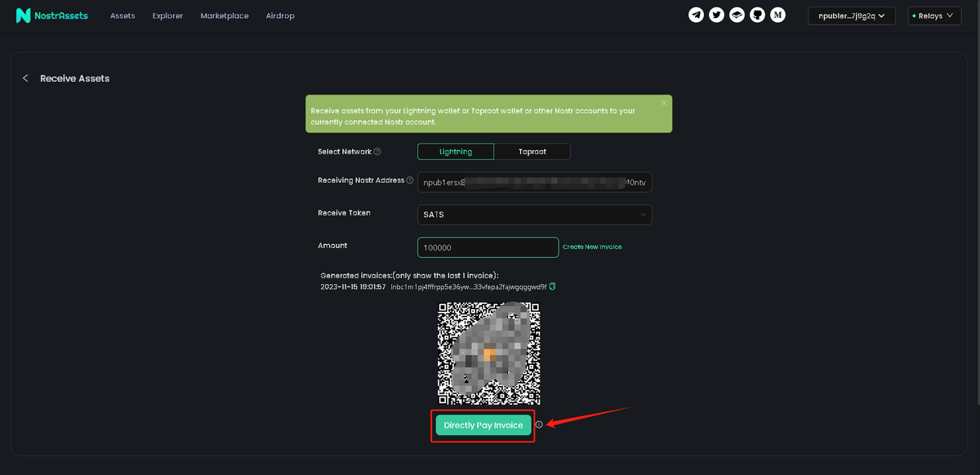980x475 pixels.
Task: Open the GitHub link icon
Action: click(x=757, y=16)
